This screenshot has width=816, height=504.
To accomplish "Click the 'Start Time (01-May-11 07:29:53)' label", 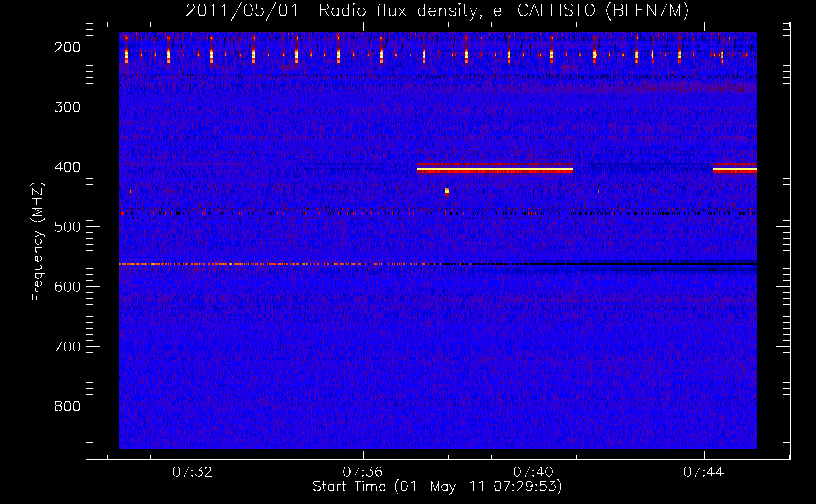I will pyautogui.click(x=437, y=487).
